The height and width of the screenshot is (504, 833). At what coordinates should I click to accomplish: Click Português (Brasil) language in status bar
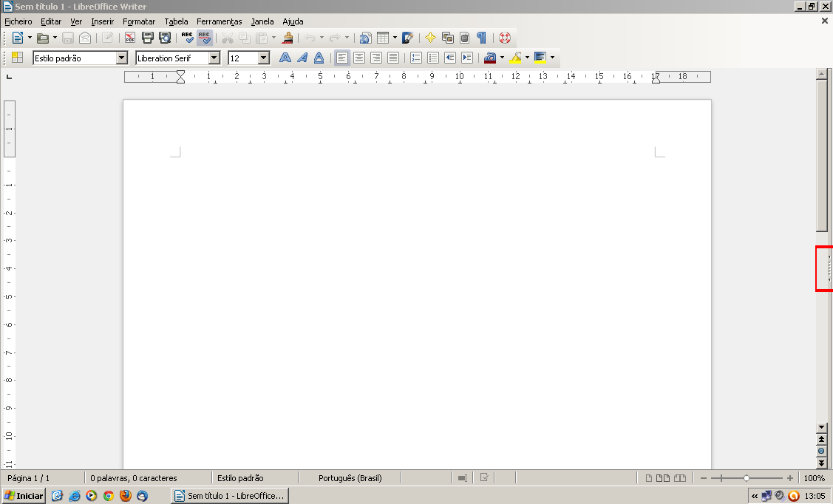pyautogui.click(x=350, y=478)
